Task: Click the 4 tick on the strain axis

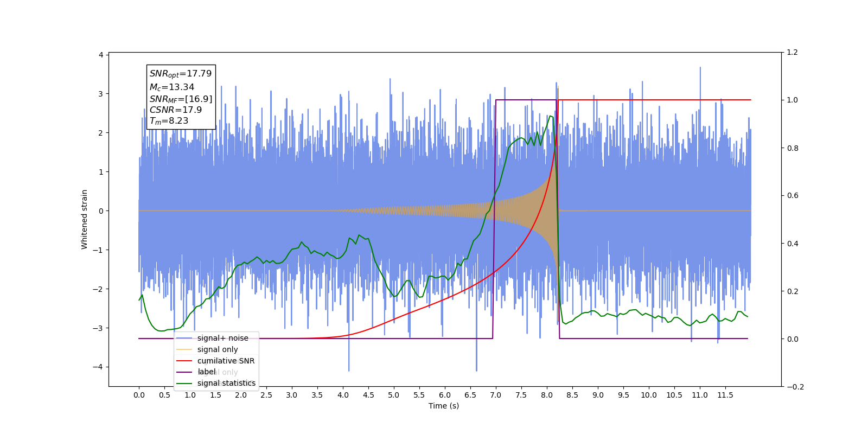Action: pos(101,55)
